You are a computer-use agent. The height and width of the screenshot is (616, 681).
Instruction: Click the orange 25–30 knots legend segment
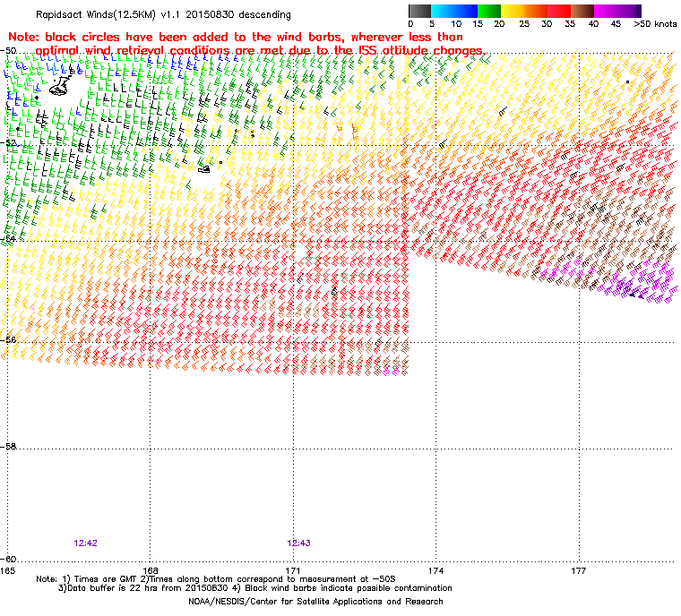coord(536,11)
